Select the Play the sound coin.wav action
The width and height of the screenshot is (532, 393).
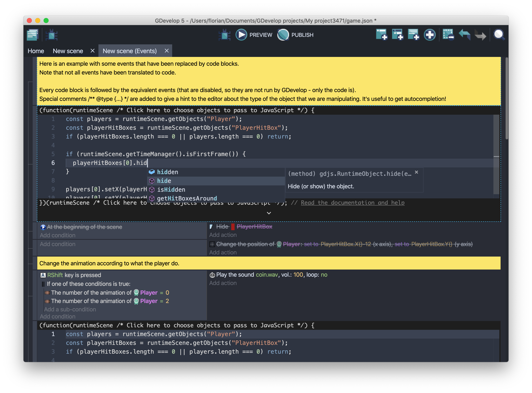(268, 275)
